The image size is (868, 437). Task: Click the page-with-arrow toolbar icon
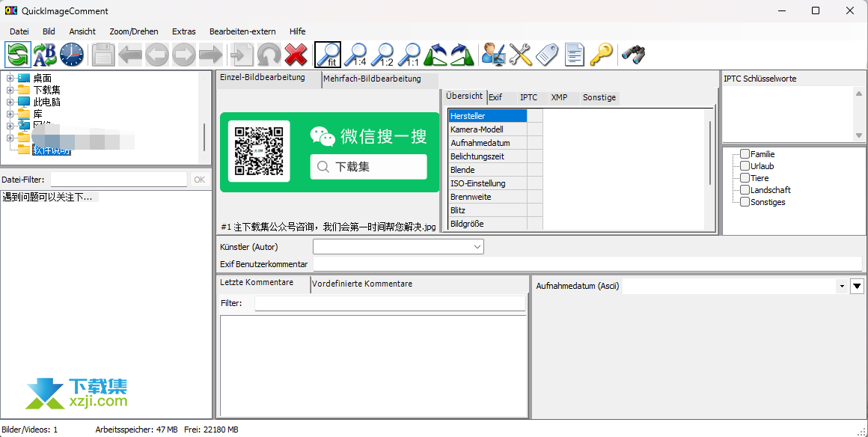coord(242,55)
